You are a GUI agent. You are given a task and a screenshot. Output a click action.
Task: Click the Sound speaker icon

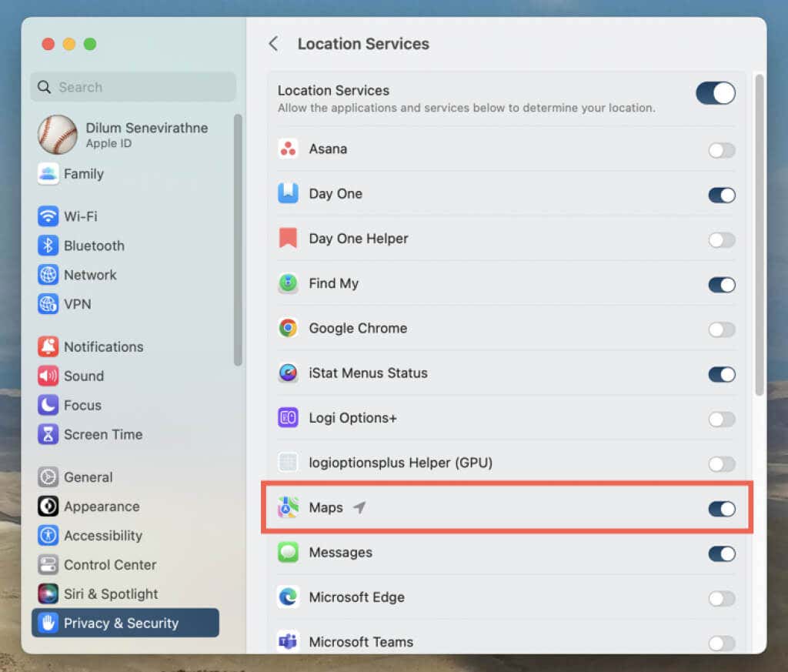(48, 376)
